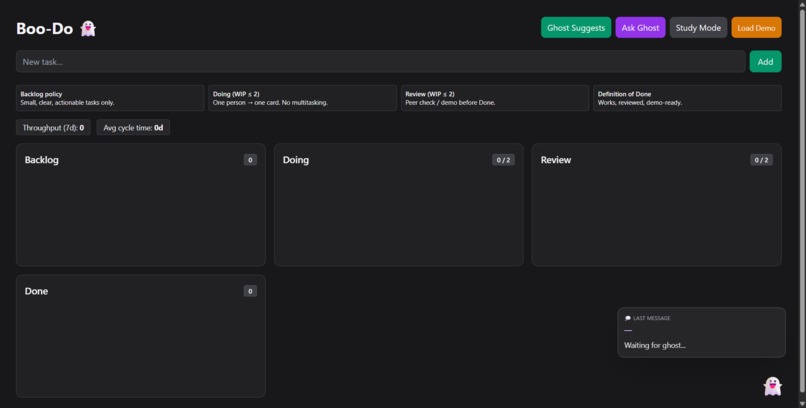
Task: Click the Review 0/2 WIP badge
Action: [x=761, y=160]
